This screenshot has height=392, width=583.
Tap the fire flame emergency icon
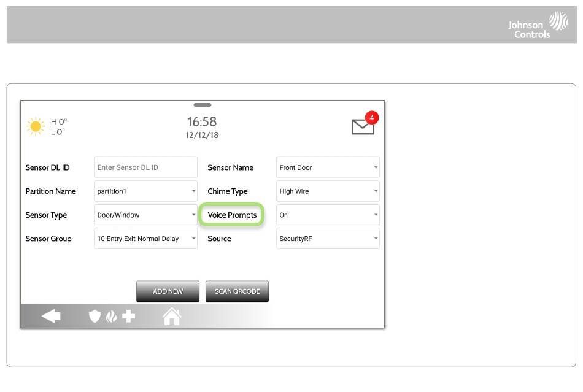111,317
